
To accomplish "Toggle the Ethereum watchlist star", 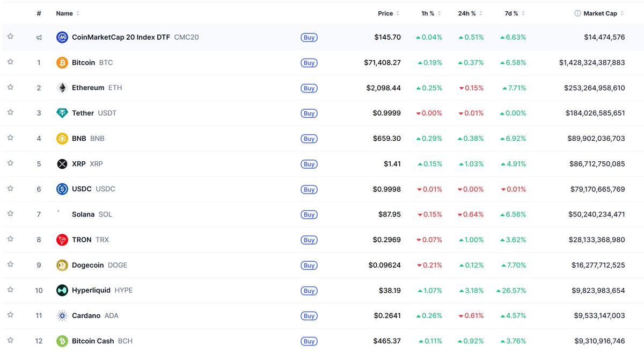I will point(10,87).
